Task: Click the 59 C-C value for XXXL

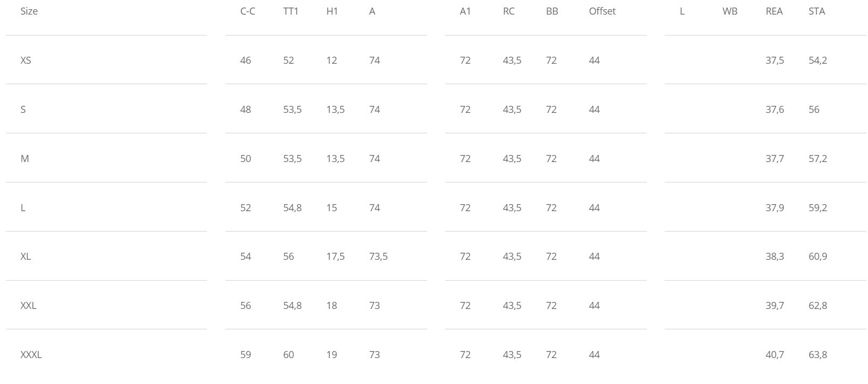Action: click(245, 355)
